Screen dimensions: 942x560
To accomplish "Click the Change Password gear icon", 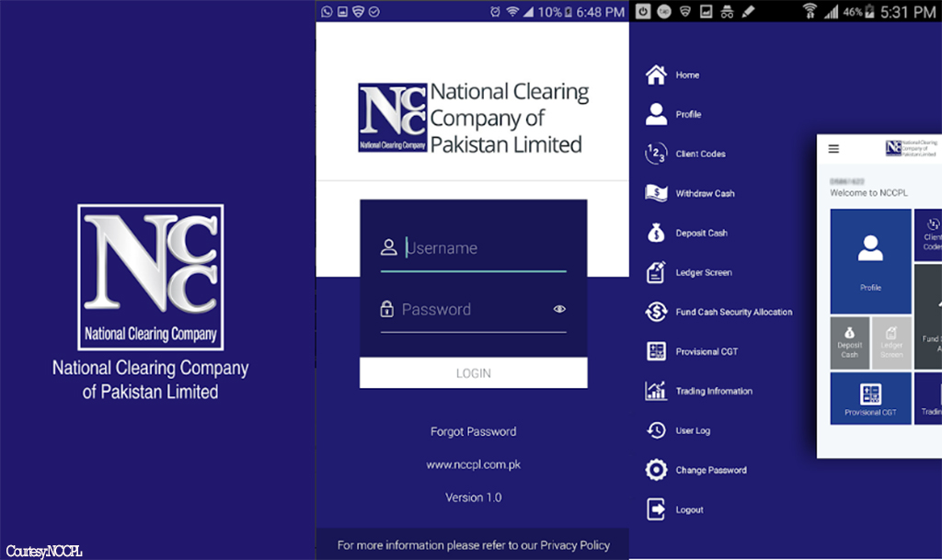I will coord(656,470).
